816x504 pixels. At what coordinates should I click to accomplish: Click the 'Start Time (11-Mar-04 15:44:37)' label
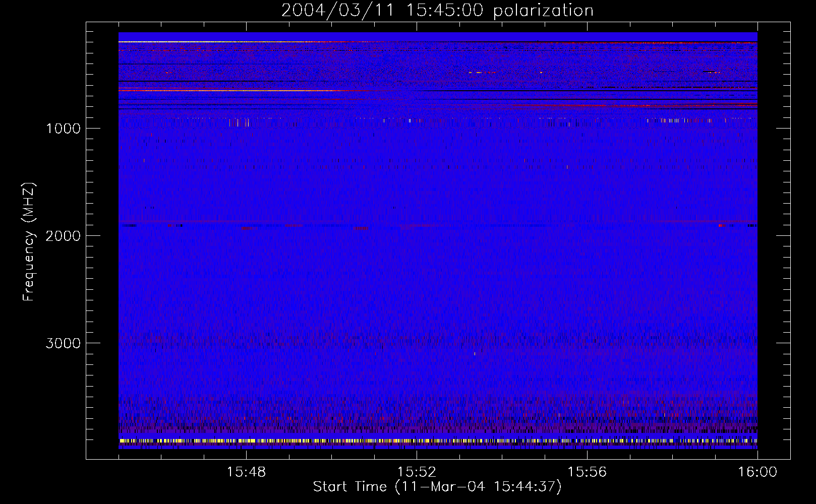pyautogui.click(x=437, y=486)
